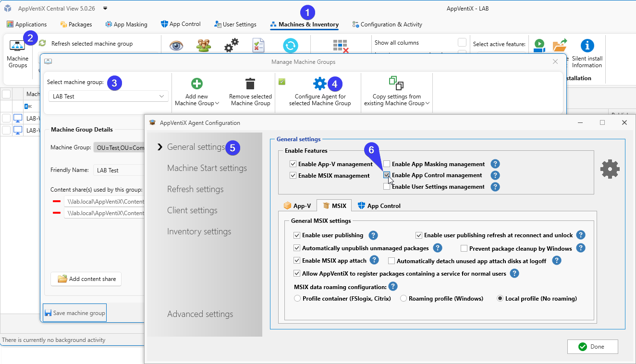Click the help icon beside Enable App Masking management
This screenshot has width=636, height=364.
click(x=495, y=164)
